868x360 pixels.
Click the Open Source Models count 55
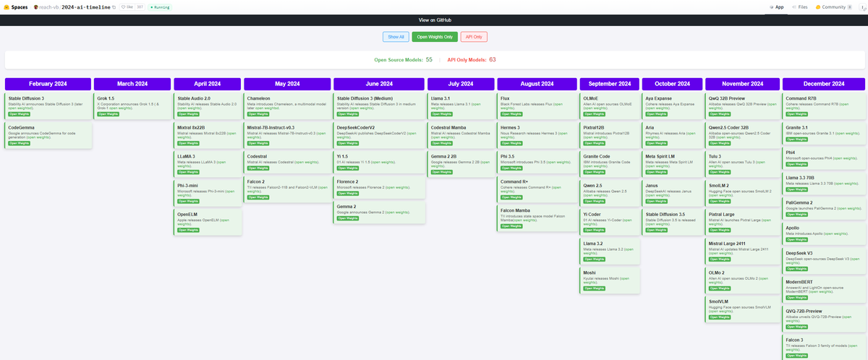coord(429,59)
